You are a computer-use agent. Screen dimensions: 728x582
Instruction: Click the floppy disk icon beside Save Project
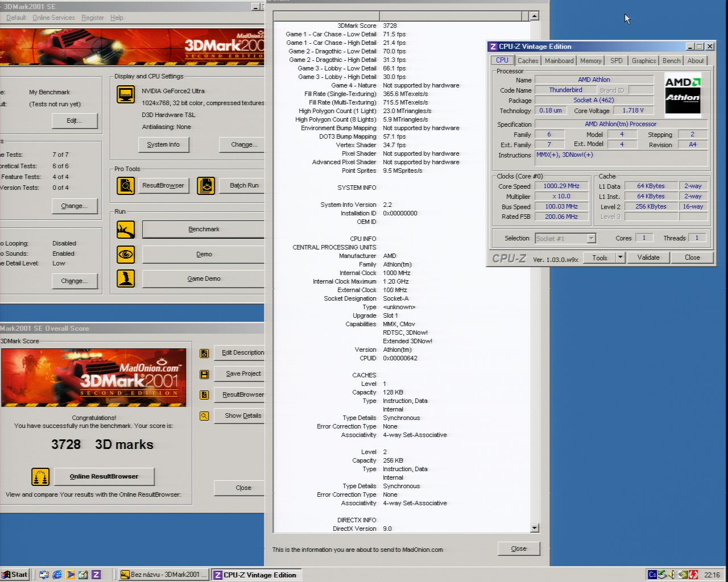[204, 374]
